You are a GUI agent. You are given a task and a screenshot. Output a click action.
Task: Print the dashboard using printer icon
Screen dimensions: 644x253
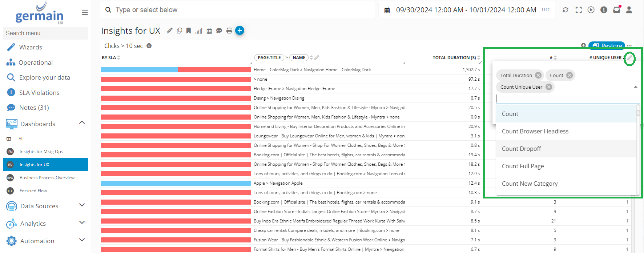pos(229,31)
